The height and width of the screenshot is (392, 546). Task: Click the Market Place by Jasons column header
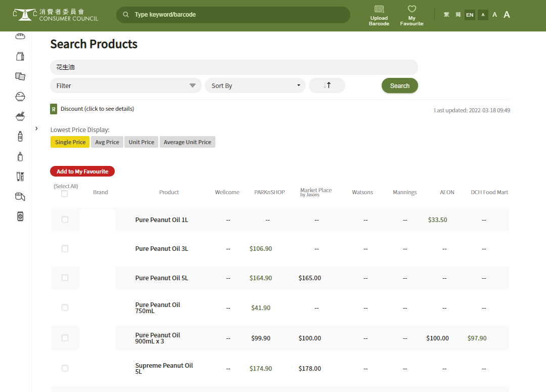(x=316, y=192)
